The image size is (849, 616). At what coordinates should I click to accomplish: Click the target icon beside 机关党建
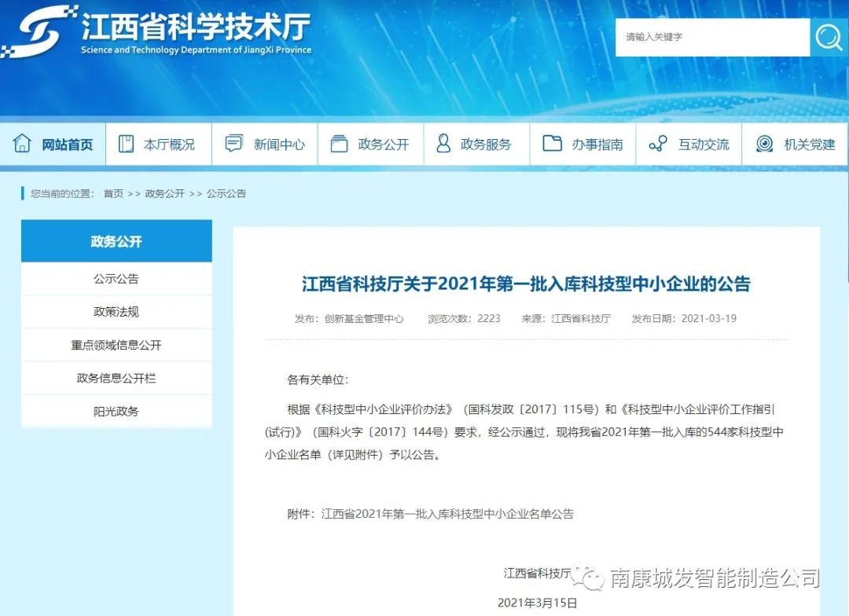pos(764,144)
